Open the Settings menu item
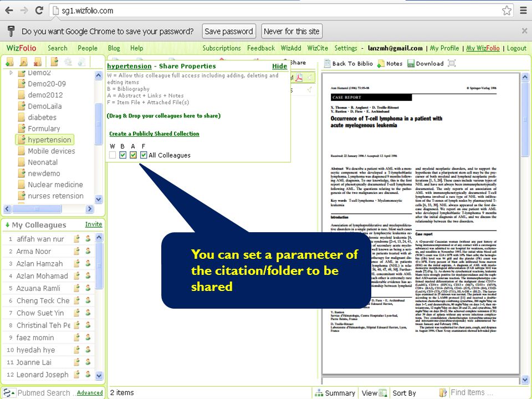Screen dimensions: 532x399 point(346,48)
